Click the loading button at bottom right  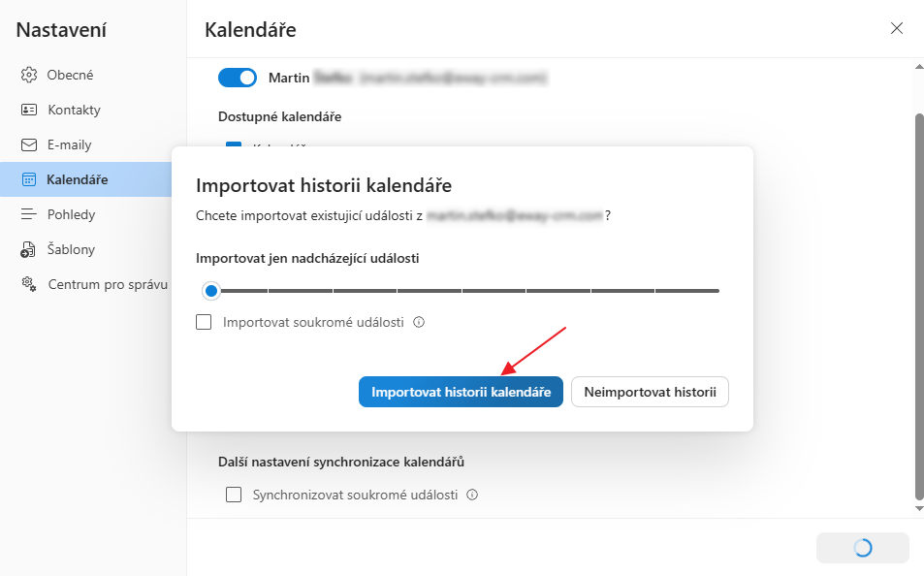pos(862,548)
